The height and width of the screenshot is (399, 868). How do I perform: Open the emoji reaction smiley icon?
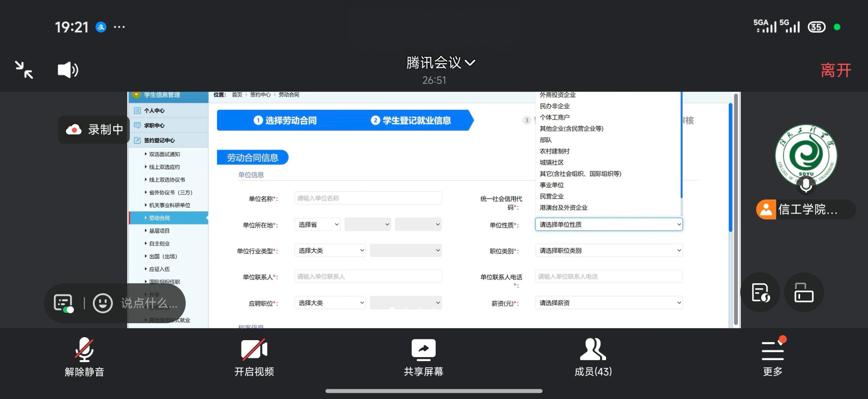tap(103, 303)
